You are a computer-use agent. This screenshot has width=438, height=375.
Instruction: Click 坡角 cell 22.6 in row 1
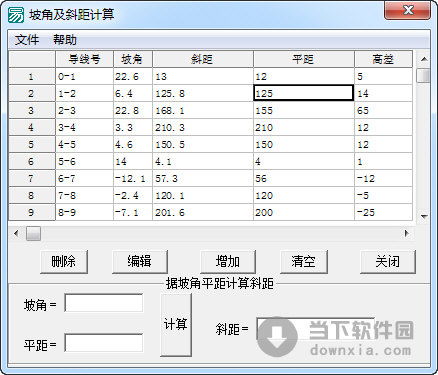[133, 77]
